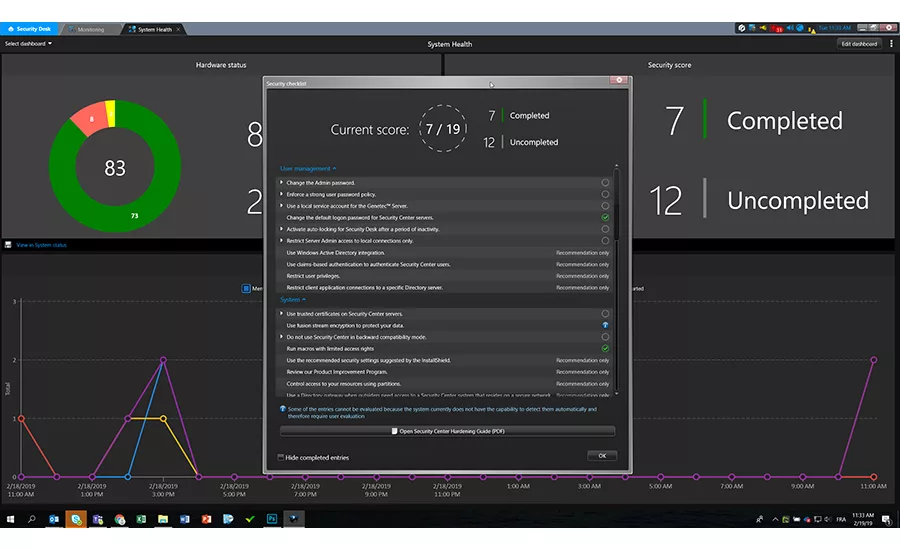Select Restrict user privileges row
The image size is (900, 550).
[443, 276]
